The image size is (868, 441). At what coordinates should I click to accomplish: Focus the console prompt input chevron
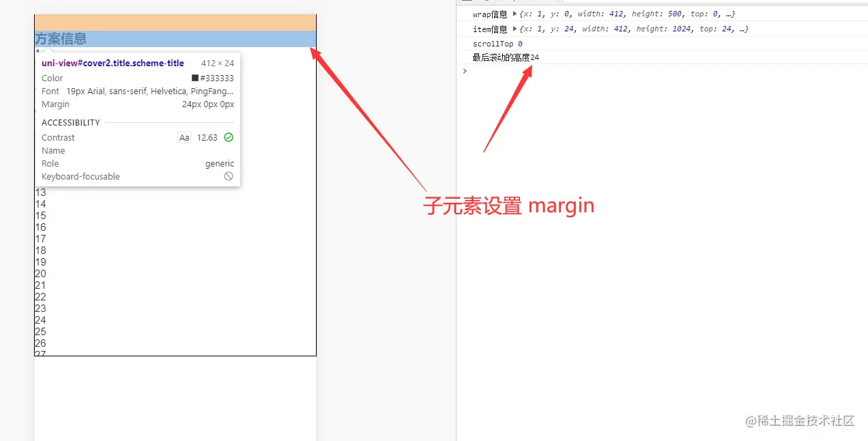pyautogui.click(x=465, y=71)
